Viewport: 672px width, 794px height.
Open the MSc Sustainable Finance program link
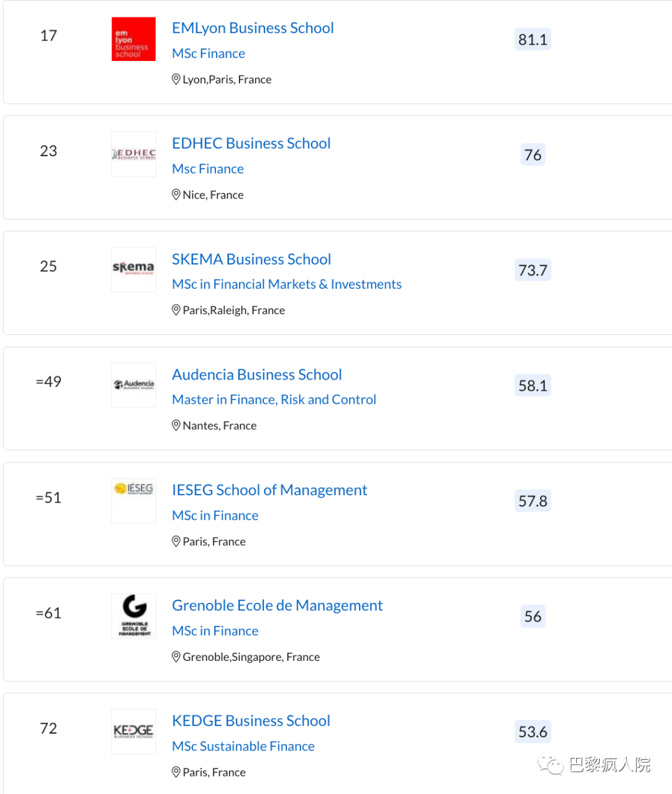pyautogui.click(x=243, y=746)
